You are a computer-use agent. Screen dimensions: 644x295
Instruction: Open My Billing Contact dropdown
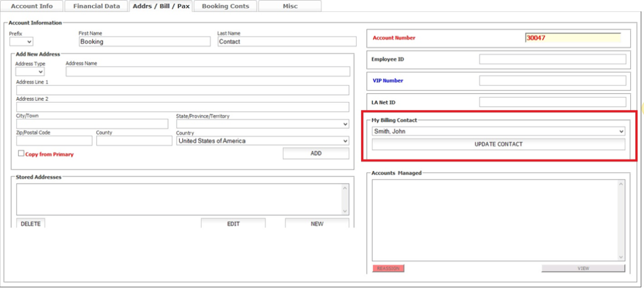pos(498,131)
